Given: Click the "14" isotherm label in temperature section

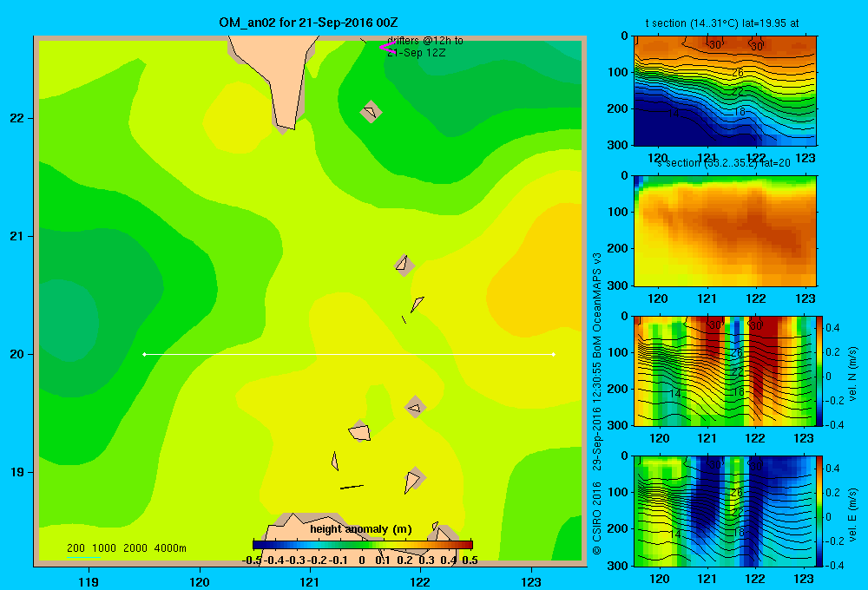Looking at the screenshot, I should [x=673, y=113].
